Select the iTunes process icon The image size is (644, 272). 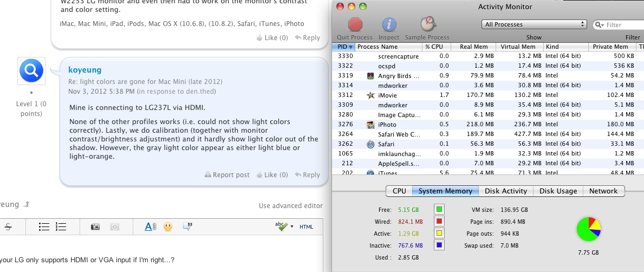click(x=370, y=172)
